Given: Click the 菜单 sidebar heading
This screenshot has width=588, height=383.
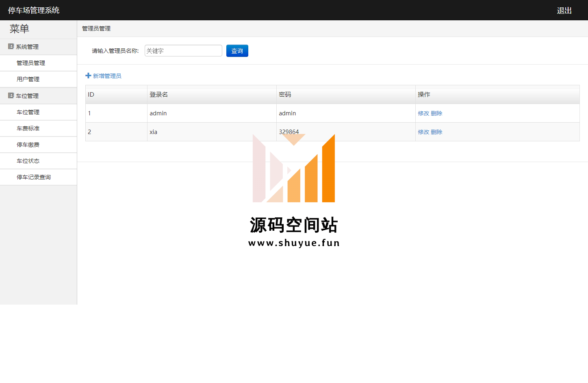Looking at the screenshot, I should [x=20, y=29].
